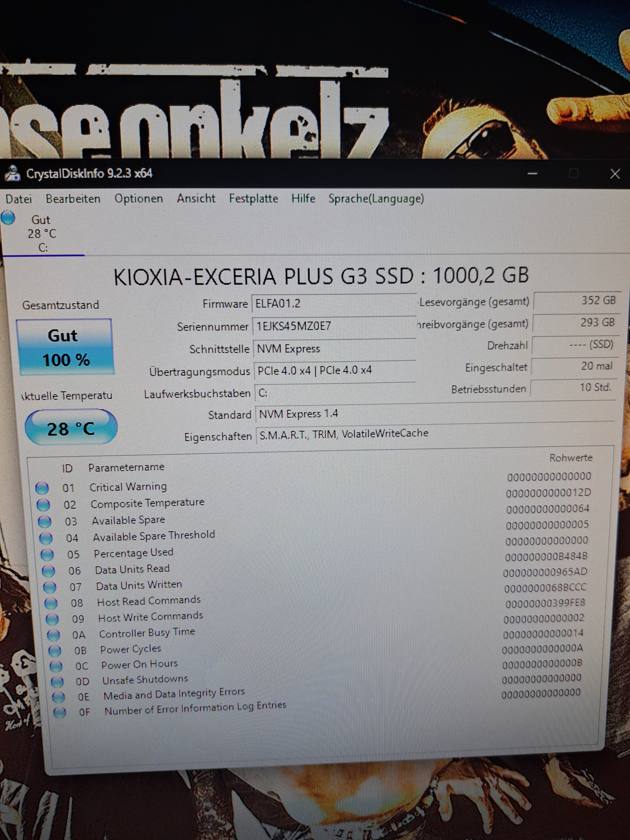Click the CrystalDiskInfo app icon in title bar

pos(13,173)
